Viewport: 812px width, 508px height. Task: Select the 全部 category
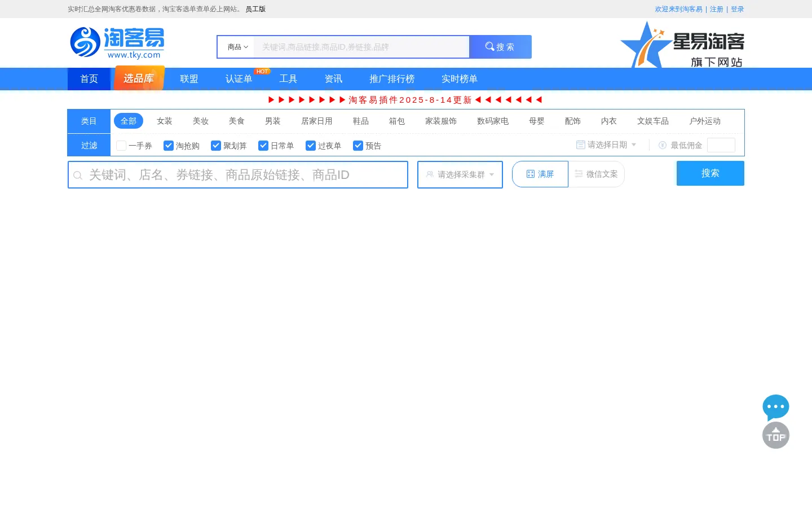pos(129,121)
